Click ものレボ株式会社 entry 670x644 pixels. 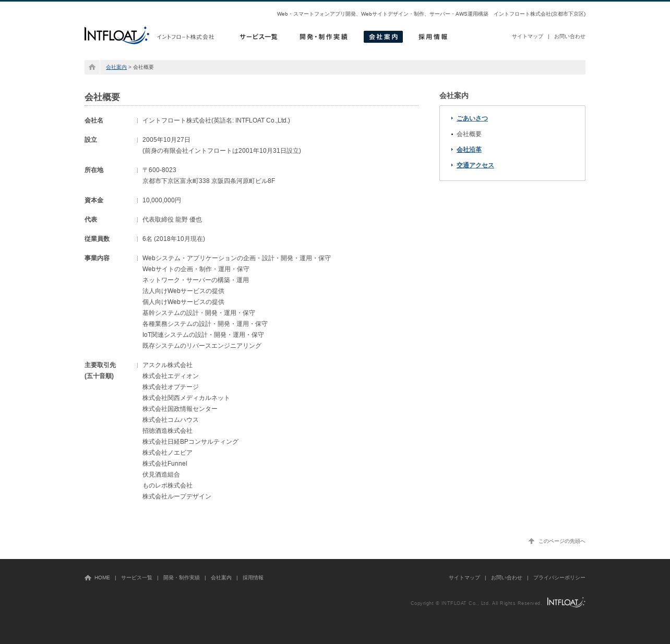click(167, 485)
